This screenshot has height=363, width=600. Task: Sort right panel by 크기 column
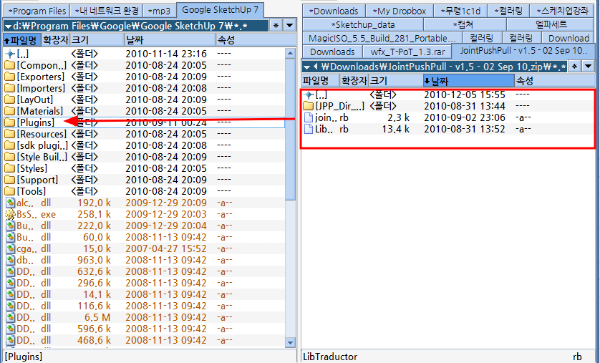[x=395, y=81]
